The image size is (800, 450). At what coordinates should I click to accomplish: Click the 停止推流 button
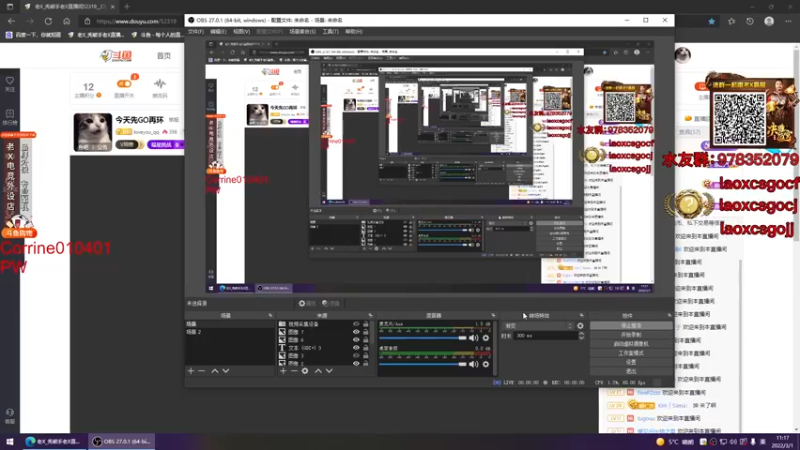point(631,326)
